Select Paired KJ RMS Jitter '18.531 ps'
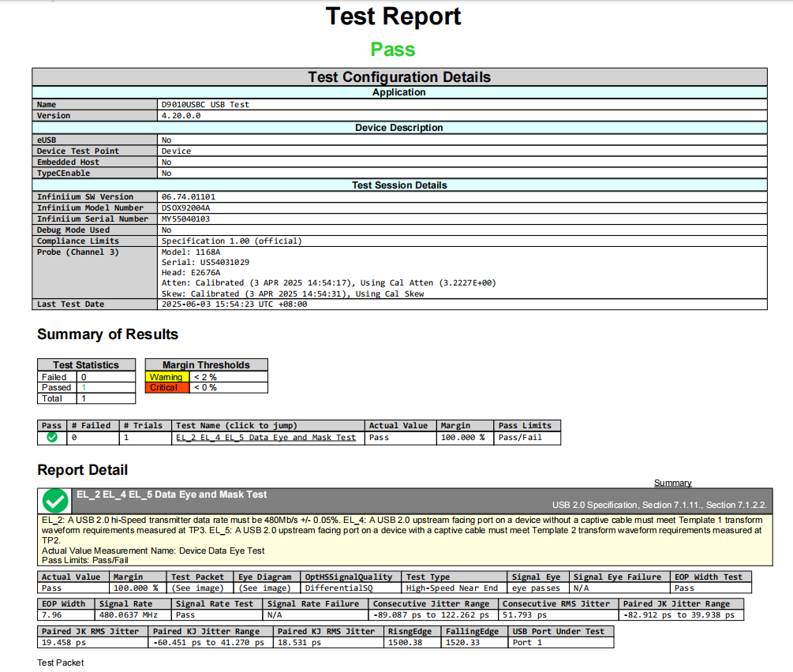This screenshot has width=793, height=672. 299,643
